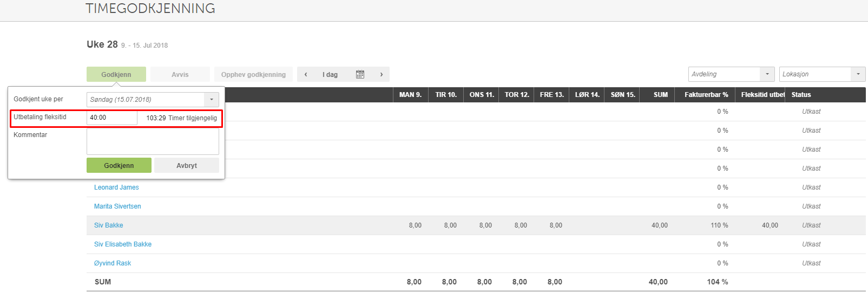Click the Kommentar text area
The image size is (868, 292).
[x=153, y=142]
